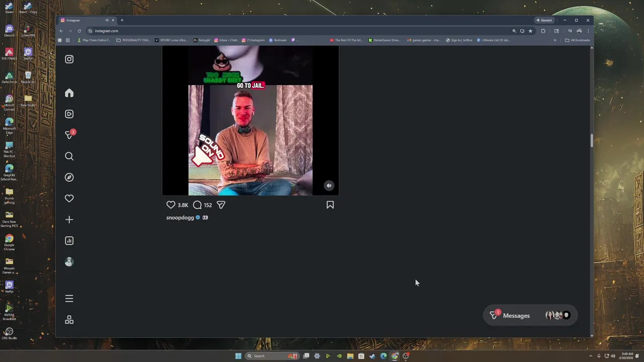
Task: Open the Restream bookmark
Action: click(x=278, y=40)
